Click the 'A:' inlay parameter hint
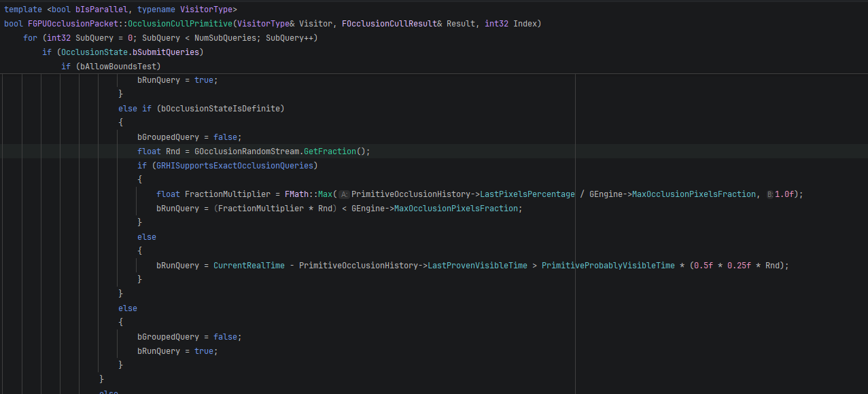 [x=344, y=194]
